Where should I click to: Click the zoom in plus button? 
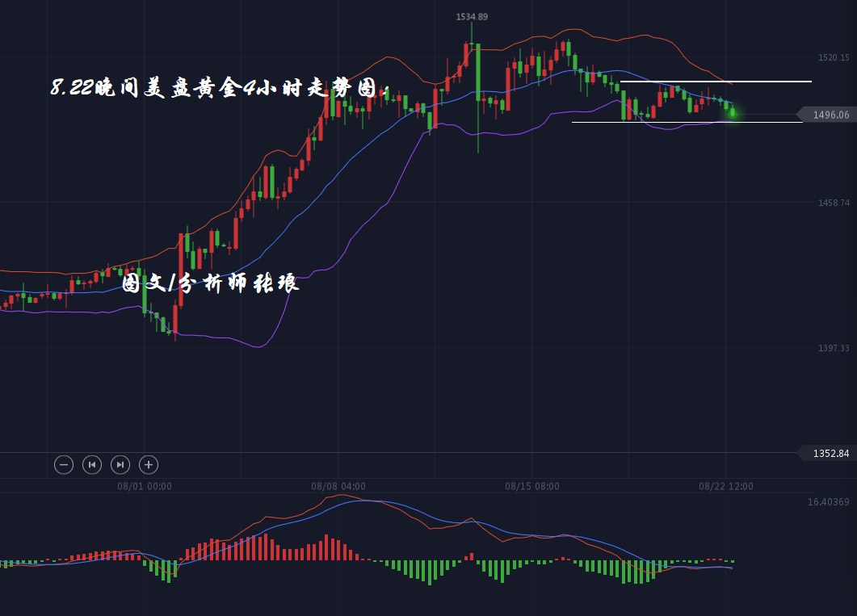click(149, 464)
